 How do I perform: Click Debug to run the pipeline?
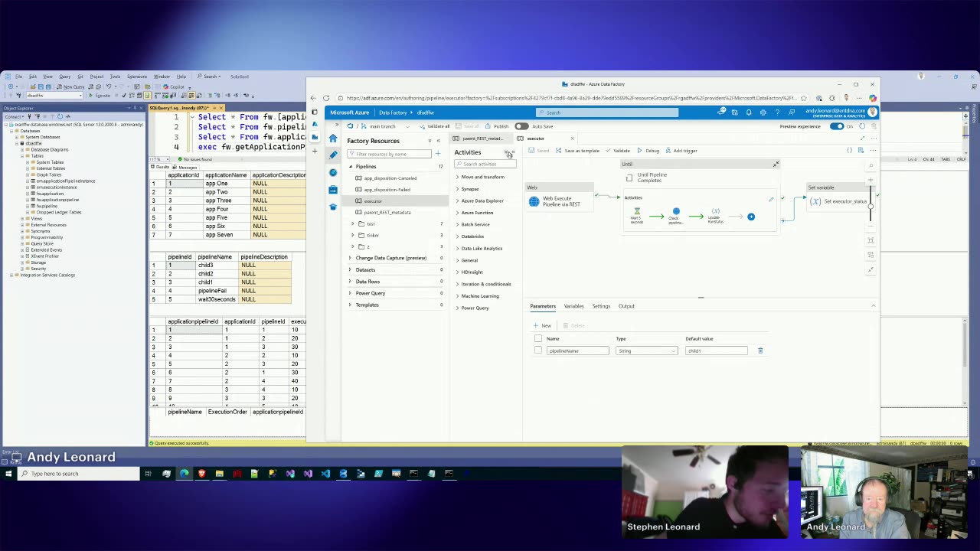tap(648, 151)
